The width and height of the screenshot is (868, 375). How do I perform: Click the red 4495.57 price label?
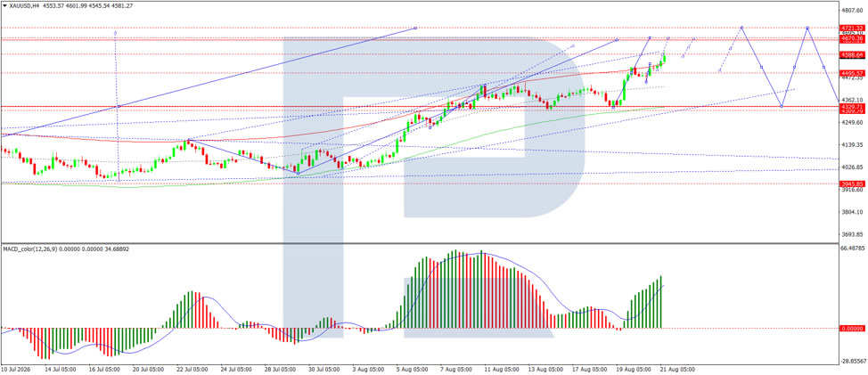tap(852, 73)
